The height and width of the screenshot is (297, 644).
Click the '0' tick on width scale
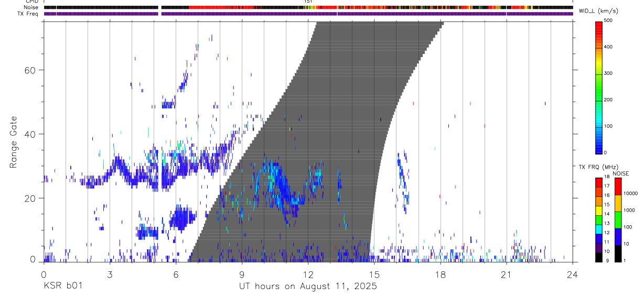pos(606,153)
